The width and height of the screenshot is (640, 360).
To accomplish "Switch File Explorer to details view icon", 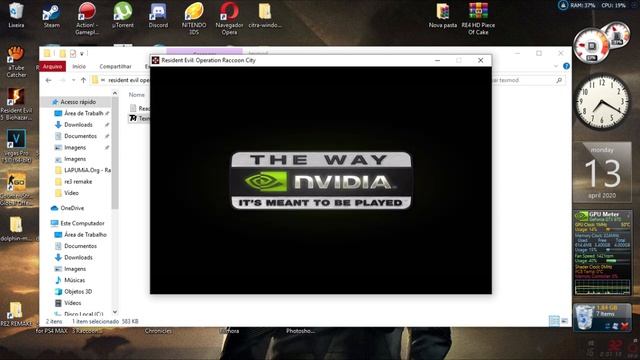I will [553, 321].
